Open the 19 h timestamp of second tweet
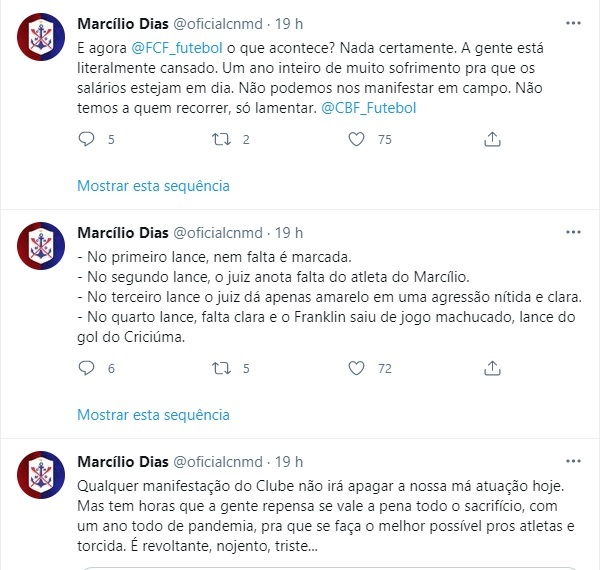The width and height of the screenshot is (604, 570). (x=289, y=233)
